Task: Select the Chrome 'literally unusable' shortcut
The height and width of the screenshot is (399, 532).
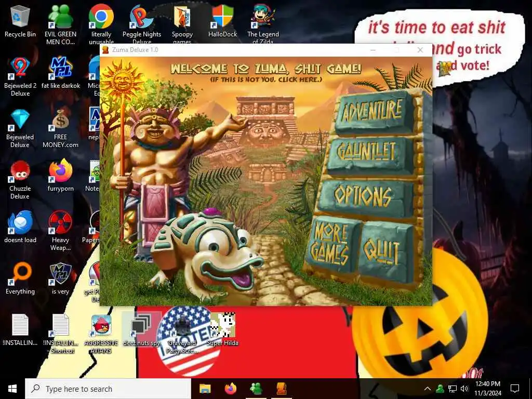Action: point(101,24)
